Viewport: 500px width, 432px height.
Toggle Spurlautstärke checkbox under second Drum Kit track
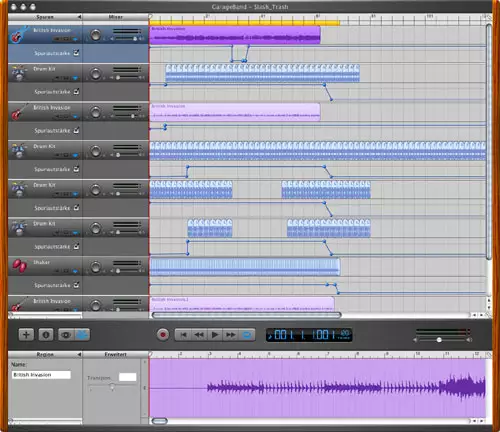pos(76,169)
